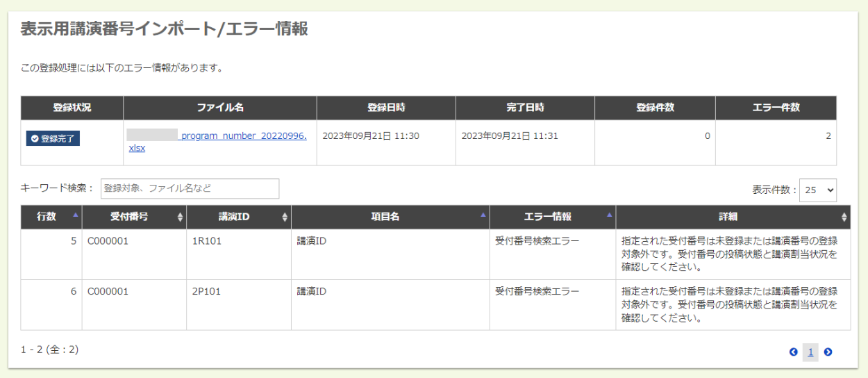Click the 登録完了 status badge
868x378 pixels.
[x=53, y=138]
